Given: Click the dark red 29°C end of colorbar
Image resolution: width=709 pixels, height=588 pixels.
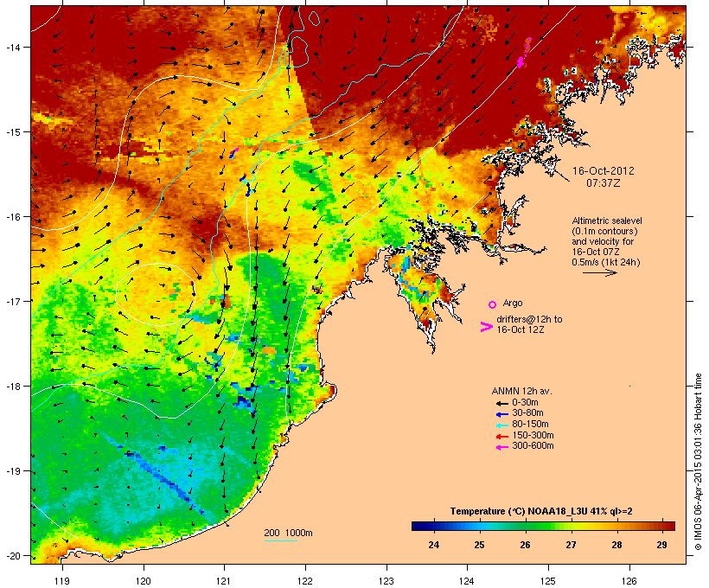Looking at the screenshot, I should 668,526.
